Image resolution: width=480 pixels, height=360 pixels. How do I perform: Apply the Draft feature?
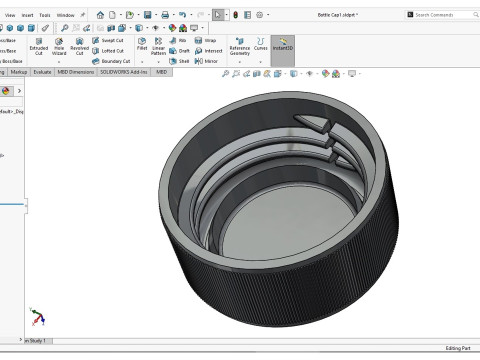pyautogui.click(x=179, y=51)
